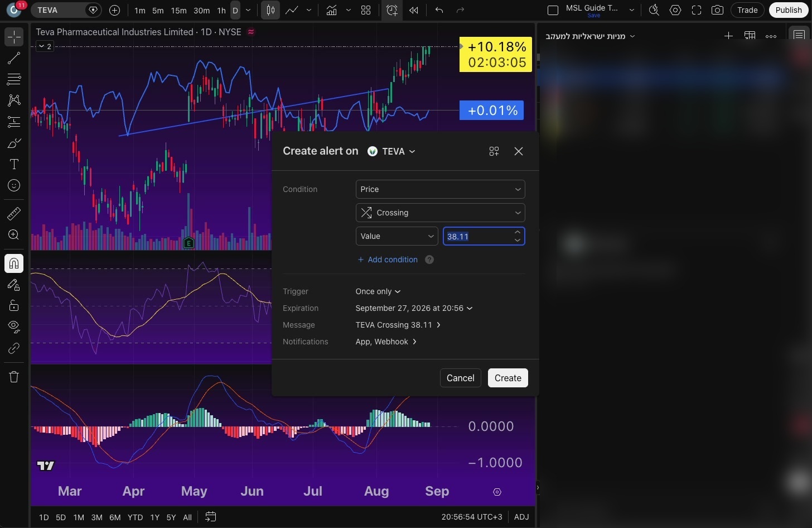The width and height of the screenshot is (812, 528).
Task: Open the quick search icon in top bar
Action: [x=654, y=10]
